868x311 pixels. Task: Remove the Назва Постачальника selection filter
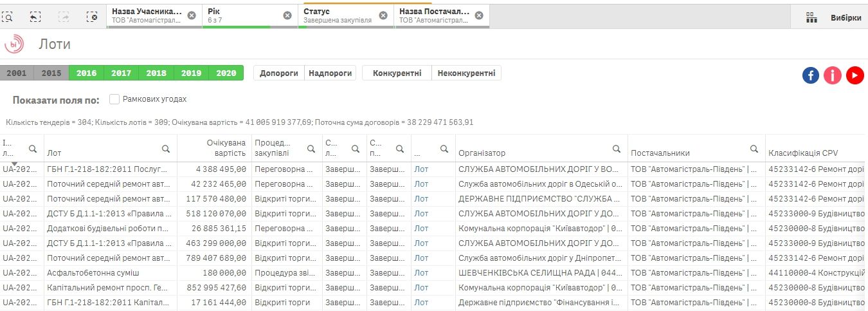(479, 15)
